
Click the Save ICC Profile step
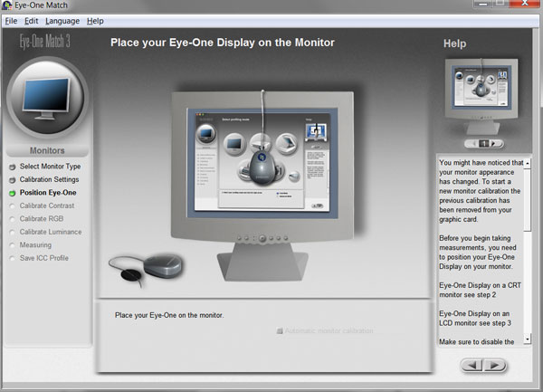tap(44, 258)
